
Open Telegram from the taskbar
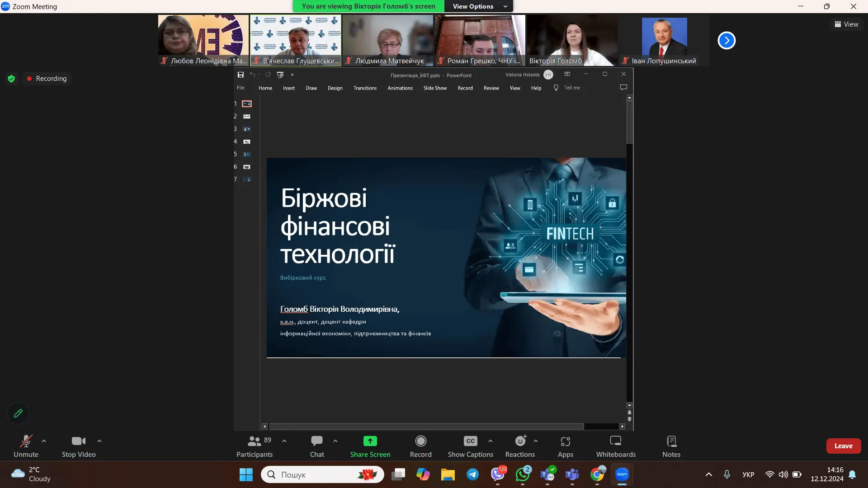tap(473, 474)
